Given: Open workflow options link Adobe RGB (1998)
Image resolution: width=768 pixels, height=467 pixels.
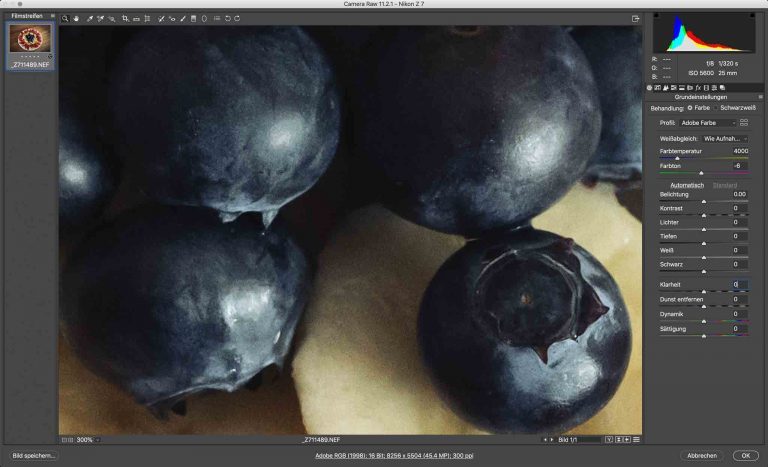Looking at the screenshot, I should tap(394, 455).
